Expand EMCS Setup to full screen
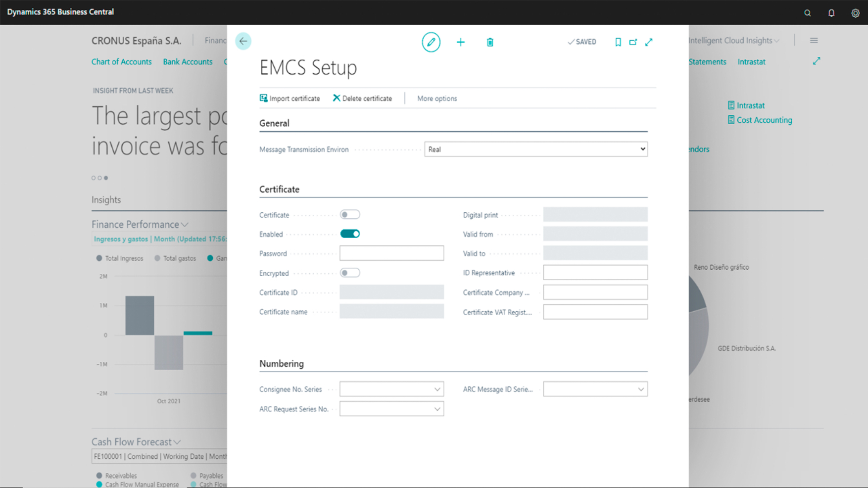Viewport: 868px width, 488px height. coord(649,42)
